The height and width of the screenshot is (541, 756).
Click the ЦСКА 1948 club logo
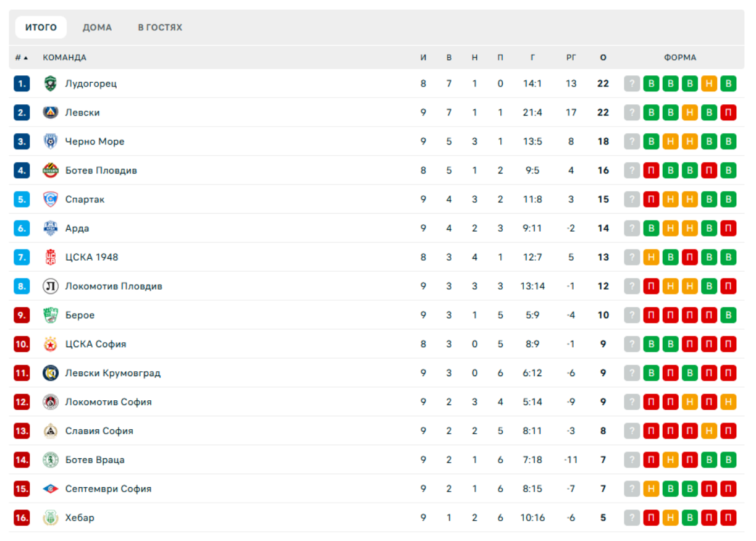pyautogui.click(x=51, y=257)
